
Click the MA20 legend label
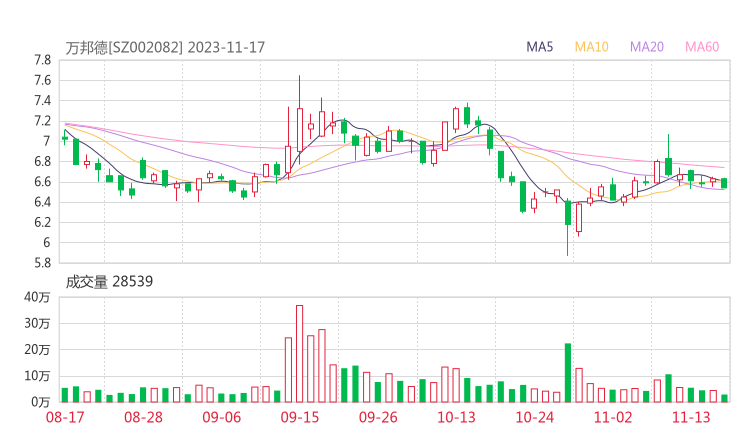(x=647, y=47)
